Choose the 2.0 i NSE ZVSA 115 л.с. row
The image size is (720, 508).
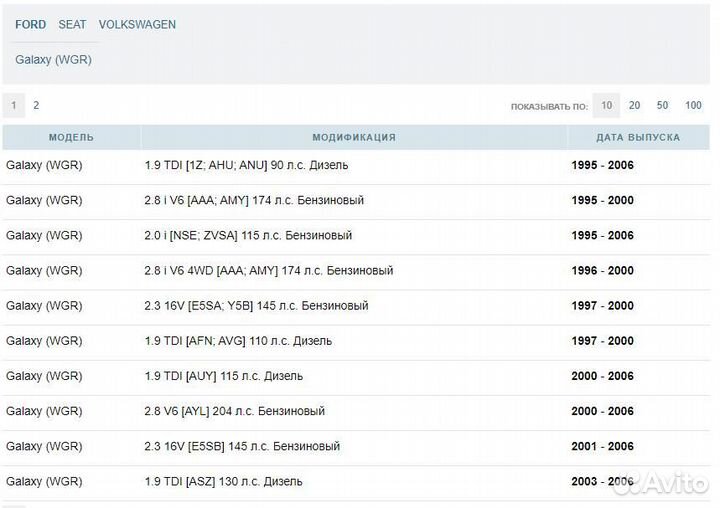pos(248,235)
